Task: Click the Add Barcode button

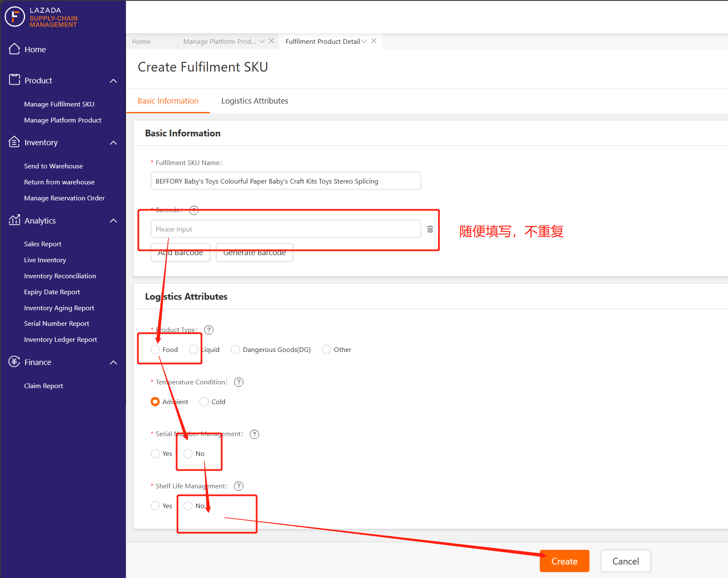Action: (180, 253)
